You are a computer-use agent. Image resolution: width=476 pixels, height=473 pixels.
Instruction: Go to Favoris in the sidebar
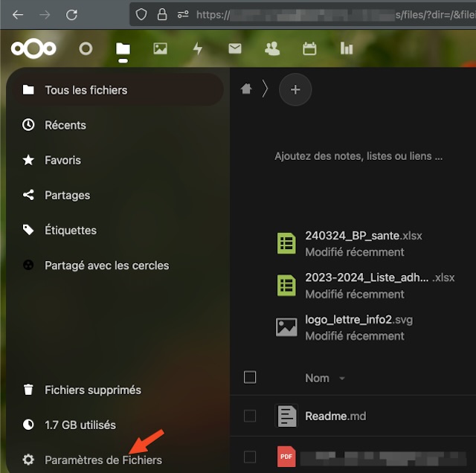pos(62,160)
